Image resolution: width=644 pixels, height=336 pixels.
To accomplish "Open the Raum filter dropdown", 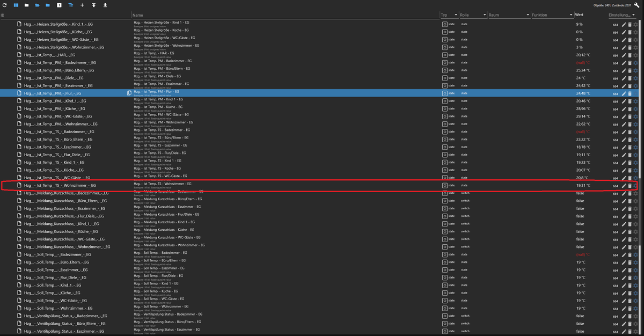I will click(x=527, y=15).
